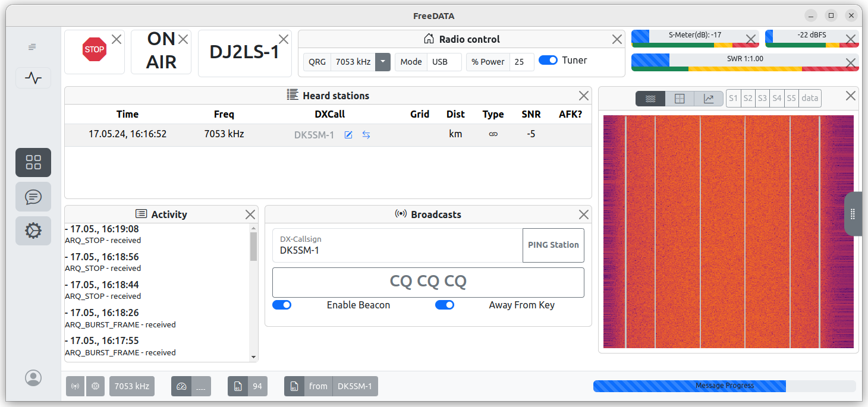Select the S2 signal level button
Image resolution: width=868 pixels, height=407 pixels.
(748, 99)
